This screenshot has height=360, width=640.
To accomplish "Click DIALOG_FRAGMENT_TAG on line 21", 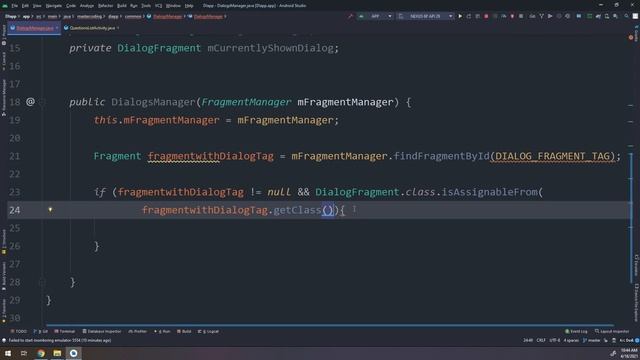I will pyautogui.click(x=553, y=156).
